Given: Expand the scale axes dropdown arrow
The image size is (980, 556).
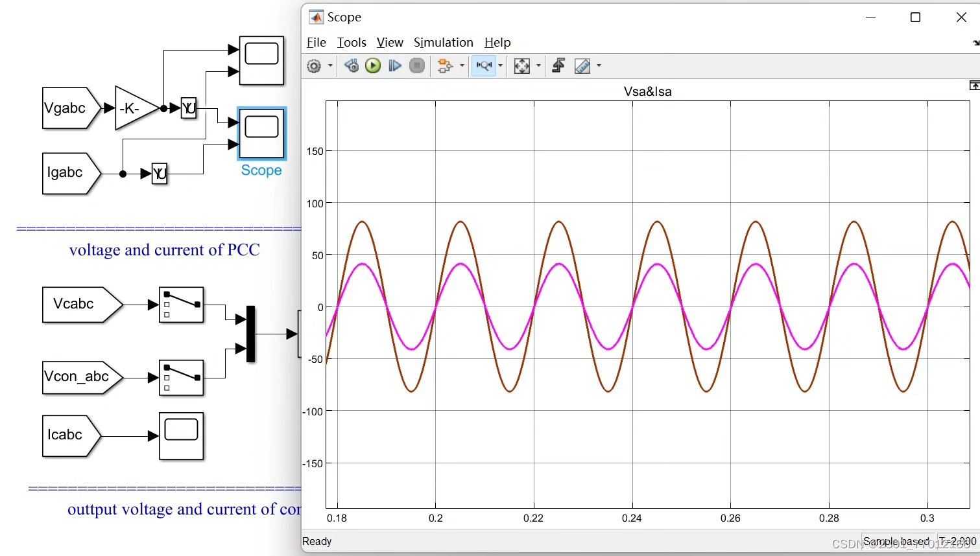Looking at the screenshot, I should [x=538, y=66].
